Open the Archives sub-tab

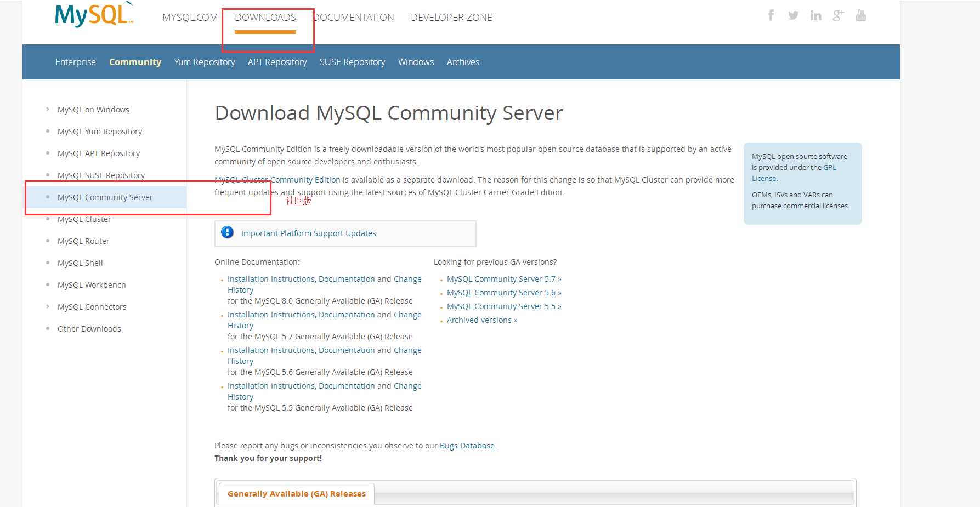click(463, 62)
